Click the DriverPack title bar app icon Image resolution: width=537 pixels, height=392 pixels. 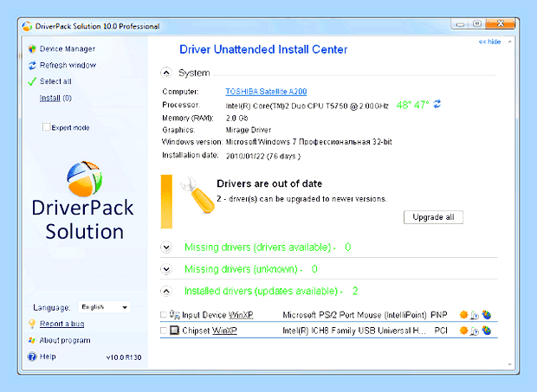click(27, 26)
